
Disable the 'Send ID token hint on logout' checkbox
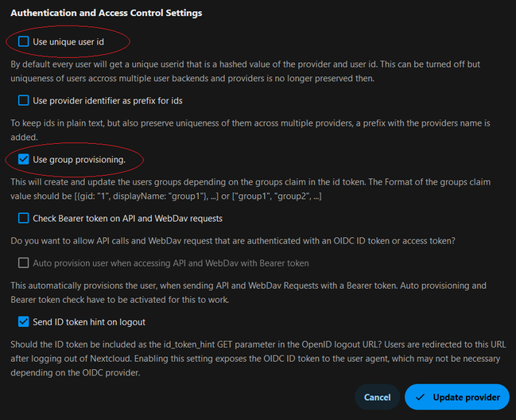click(x=23, y=322)
